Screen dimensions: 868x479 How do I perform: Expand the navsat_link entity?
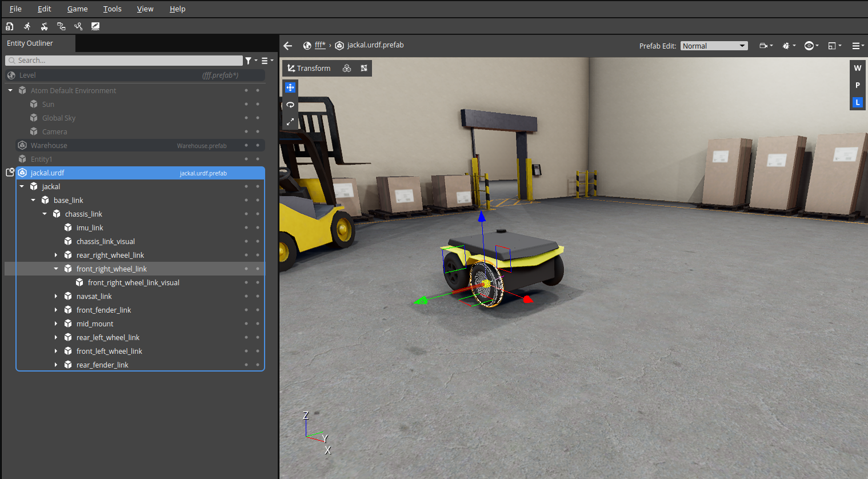click(56, 296)
